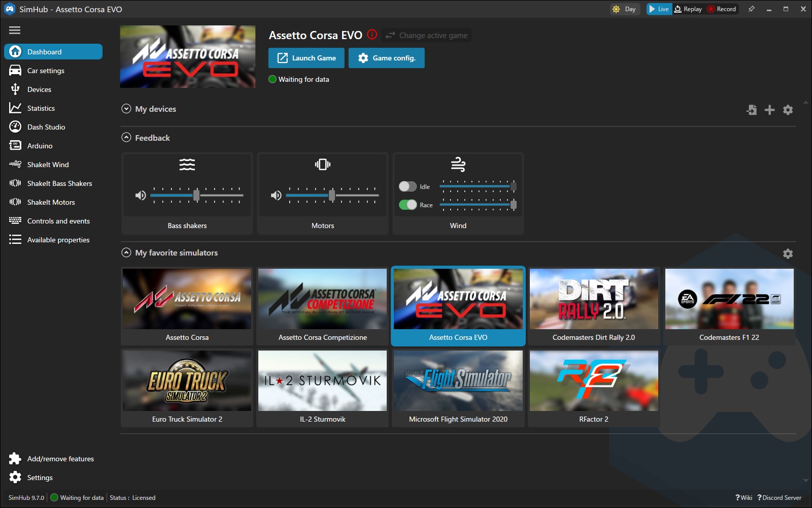The height and width of the screenshot is (508, 812).
Task: Toggle the Wind Idle switch
Action: (408, 186)
